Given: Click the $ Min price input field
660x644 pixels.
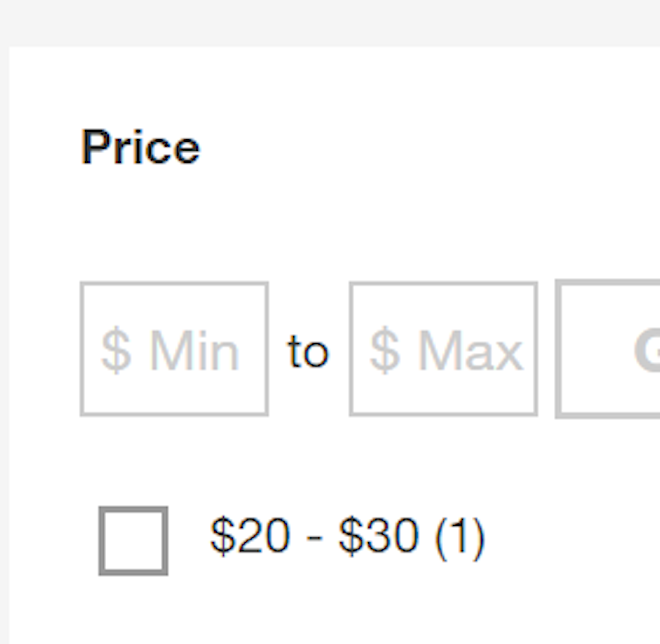Looking at the screenshot, I should (x=174, y=349).
